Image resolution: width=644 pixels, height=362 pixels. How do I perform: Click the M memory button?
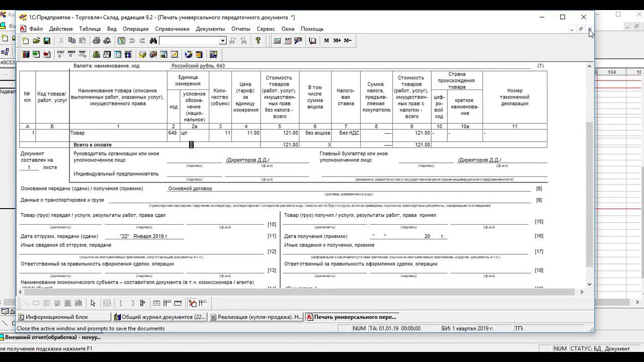(327, 41)
